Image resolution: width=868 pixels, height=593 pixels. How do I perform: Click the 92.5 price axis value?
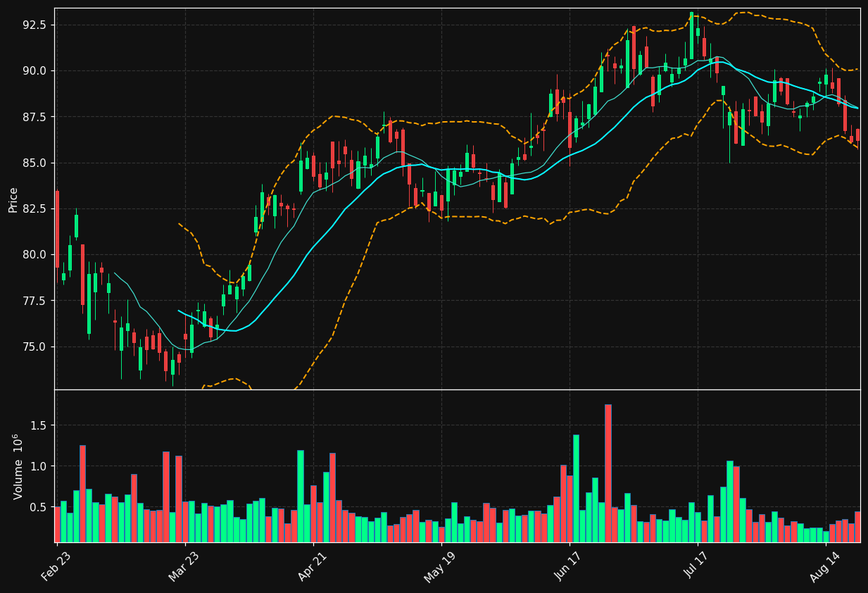[x=35, y=25]
